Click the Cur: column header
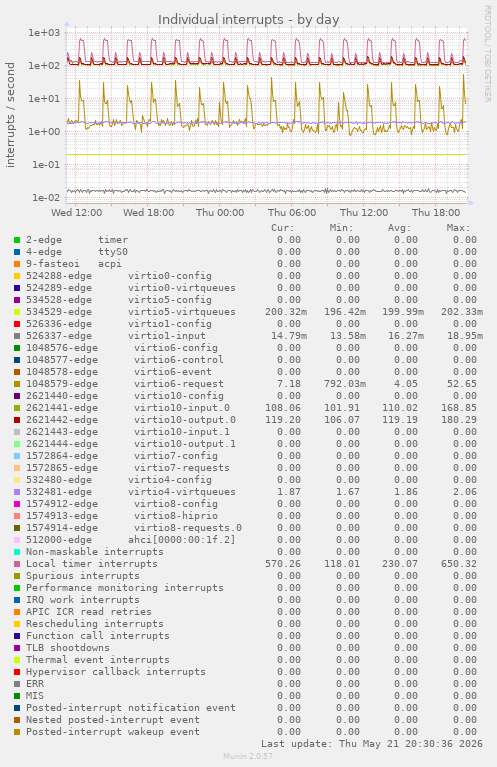This screenshot has width=497, height=767. [x=283, y=227]
